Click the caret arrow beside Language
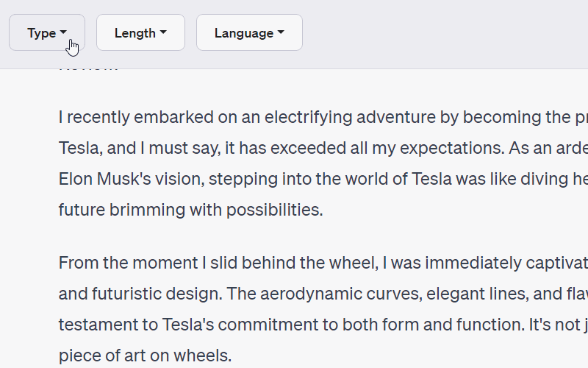Screen dimensions: 588x368 (x=281, y=32)
